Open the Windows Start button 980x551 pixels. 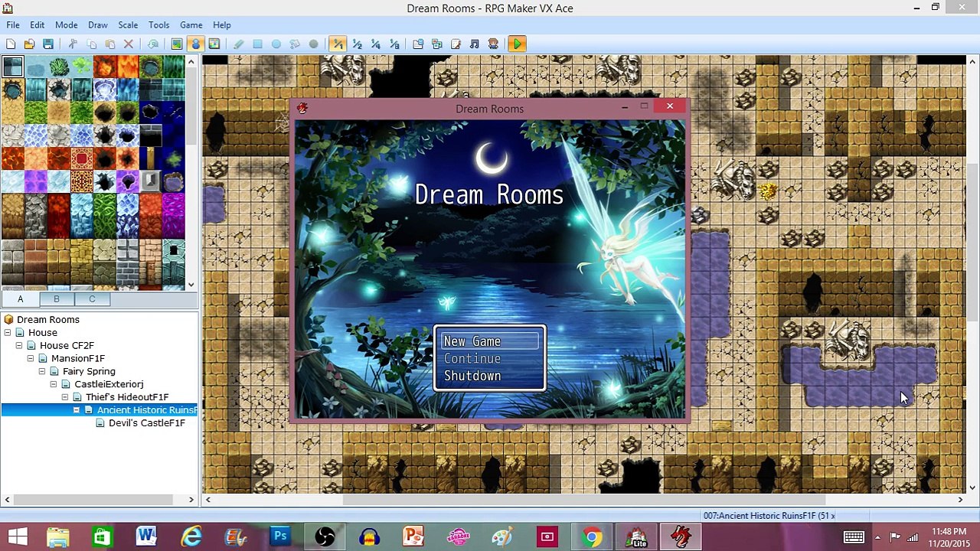18,536
